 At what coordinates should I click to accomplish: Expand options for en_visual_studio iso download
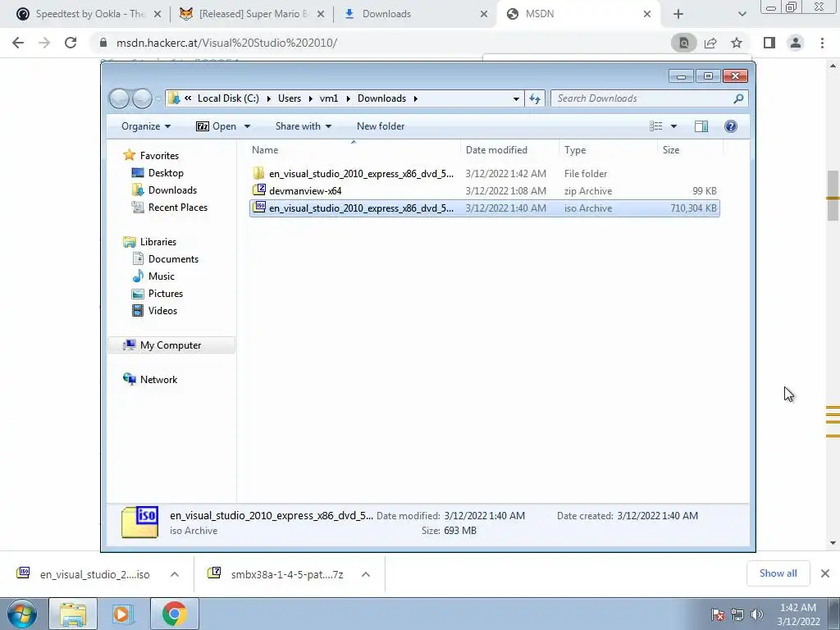tap(175, 574)
